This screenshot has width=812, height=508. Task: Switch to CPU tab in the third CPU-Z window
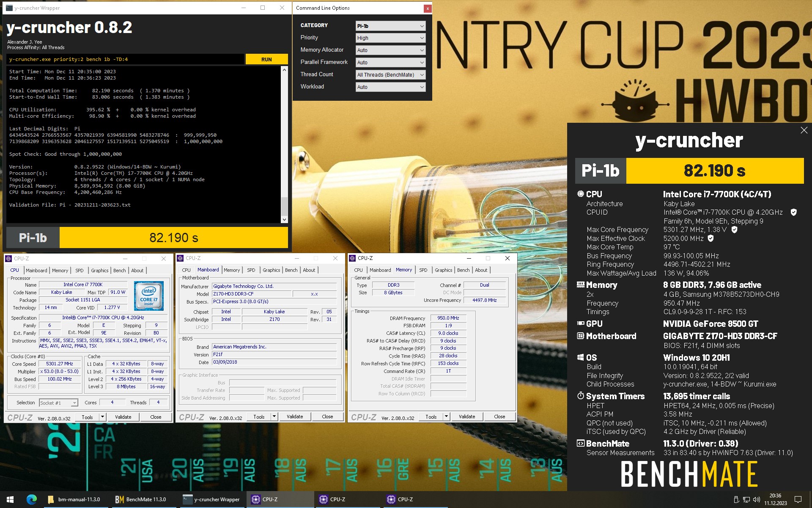(x=358, y=270)
